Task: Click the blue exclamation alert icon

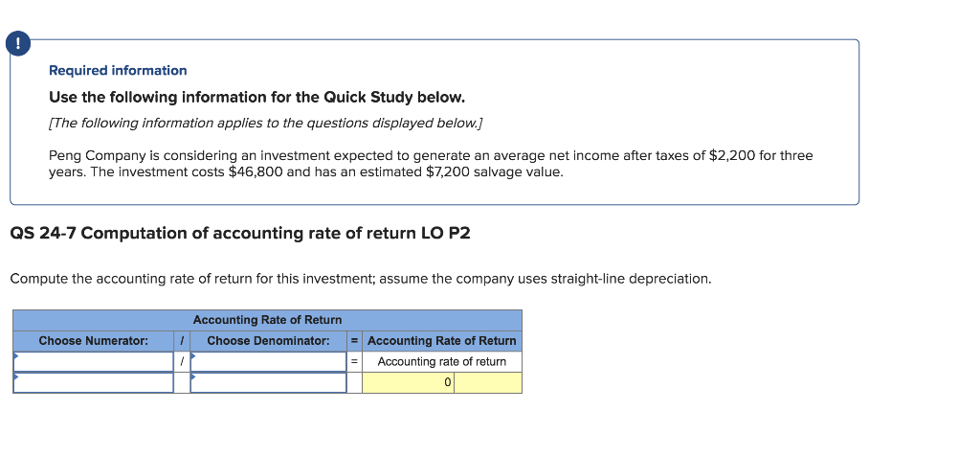Action: pos(18,44)
